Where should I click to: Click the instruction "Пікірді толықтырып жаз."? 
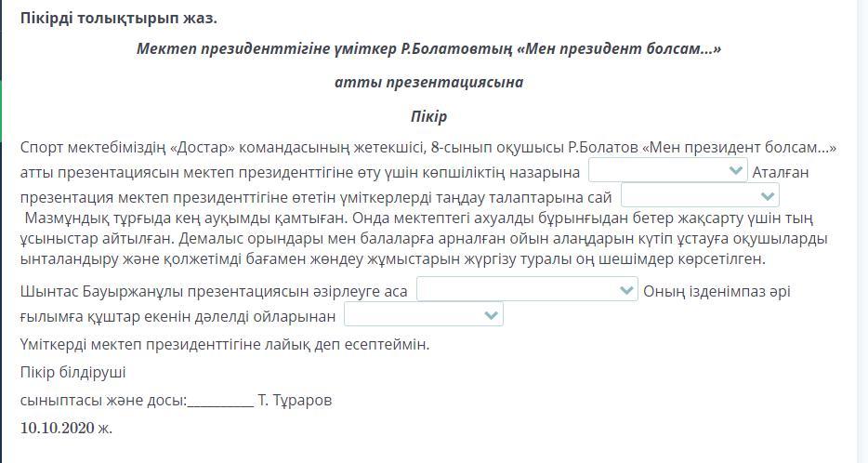(118, 18)
